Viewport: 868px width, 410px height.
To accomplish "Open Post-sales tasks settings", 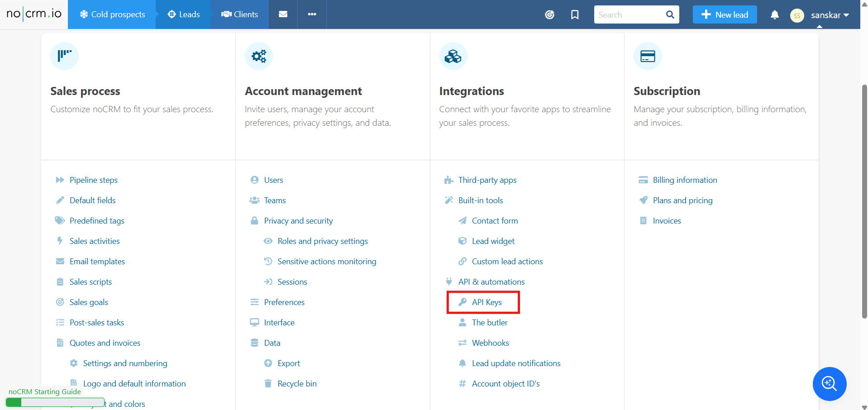I will click(x=96, y=323).
